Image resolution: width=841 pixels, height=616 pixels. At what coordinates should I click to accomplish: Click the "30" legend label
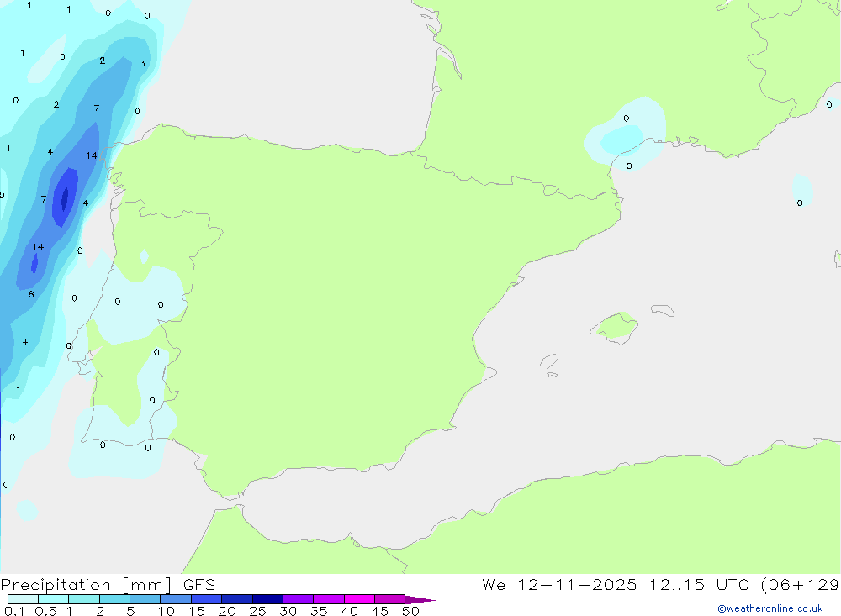(x=288, y=611)
